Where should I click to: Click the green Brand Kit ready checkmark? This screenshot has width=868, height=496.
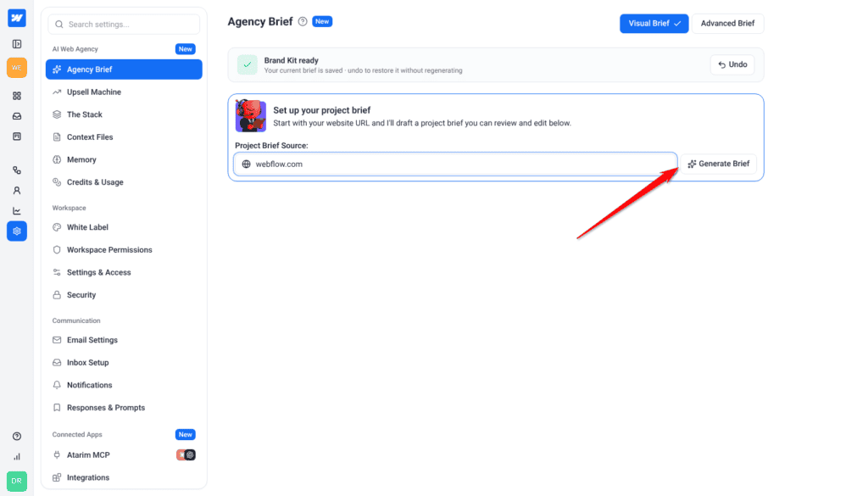point(248,64)
